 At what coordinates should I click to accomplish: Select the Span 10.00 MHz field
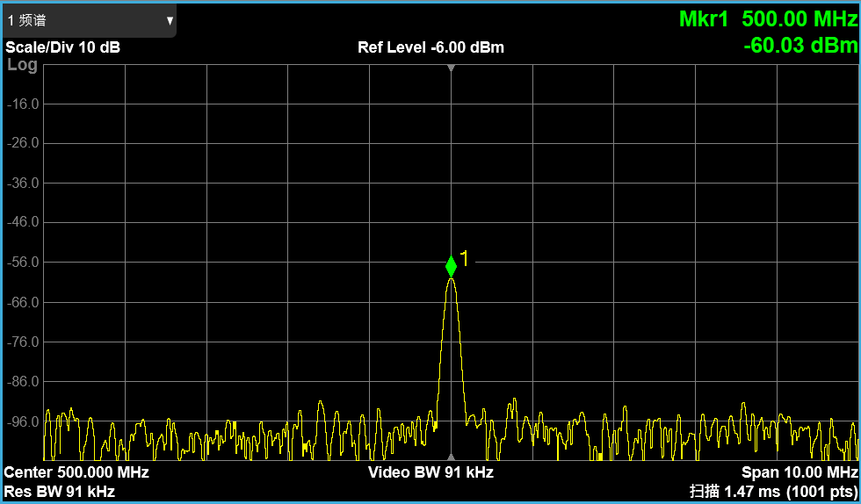[x=799, y=473]
